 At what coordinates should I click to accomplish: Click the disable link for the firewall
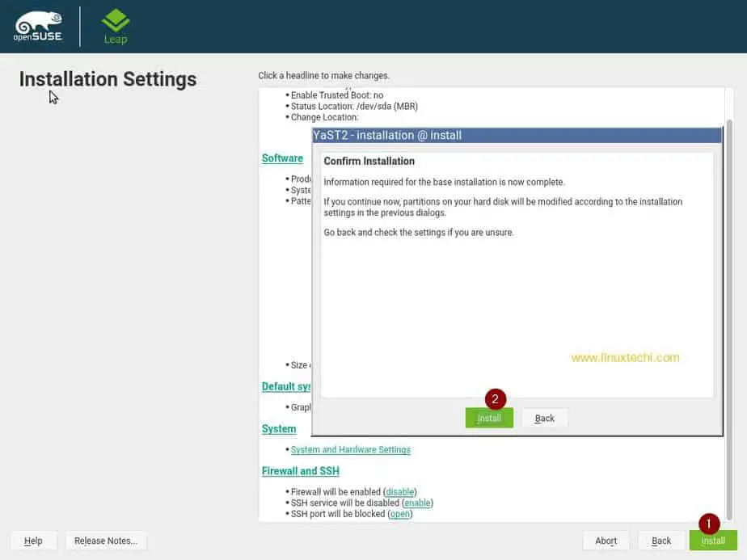coord(399,492)
